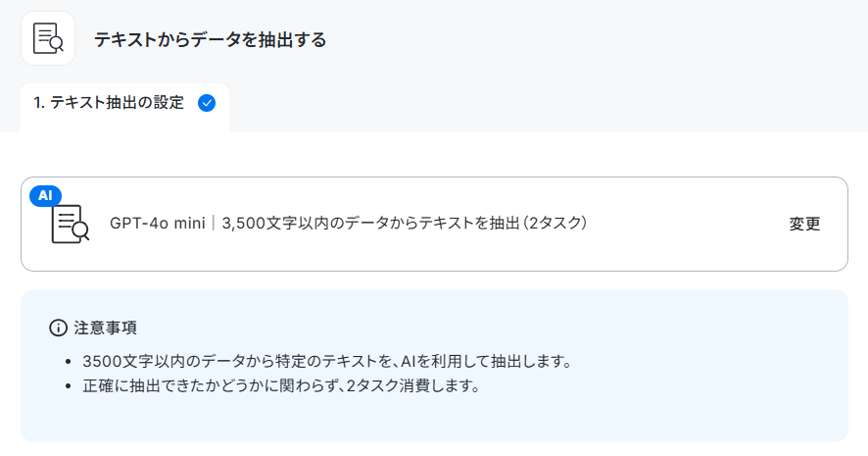Click the 注意事項 heading
The width and height of the screenshot is (868, 456).
point(105,328)
